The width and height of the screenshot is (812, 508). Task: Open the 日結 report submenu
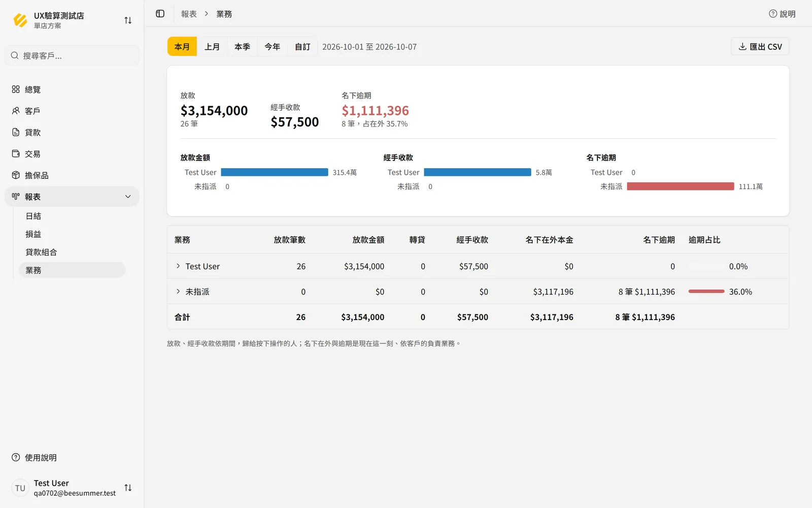coord(72,216)
